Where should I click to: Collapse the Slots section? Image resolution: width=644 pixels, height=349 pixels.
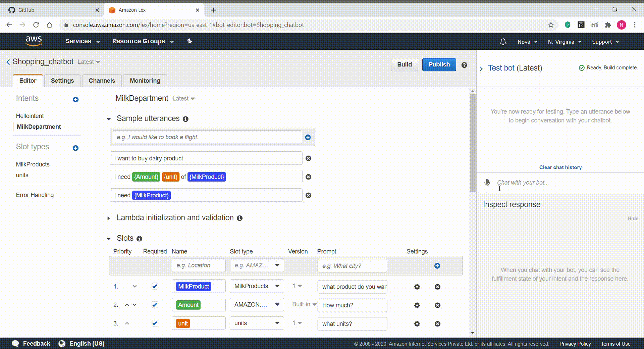pos(109,239)
